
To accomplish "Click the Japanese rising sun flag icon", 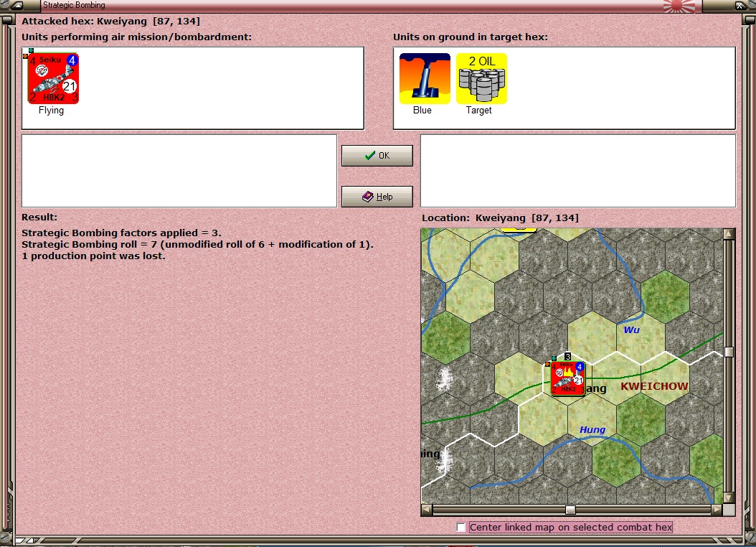I will click(x=679, y=6).
